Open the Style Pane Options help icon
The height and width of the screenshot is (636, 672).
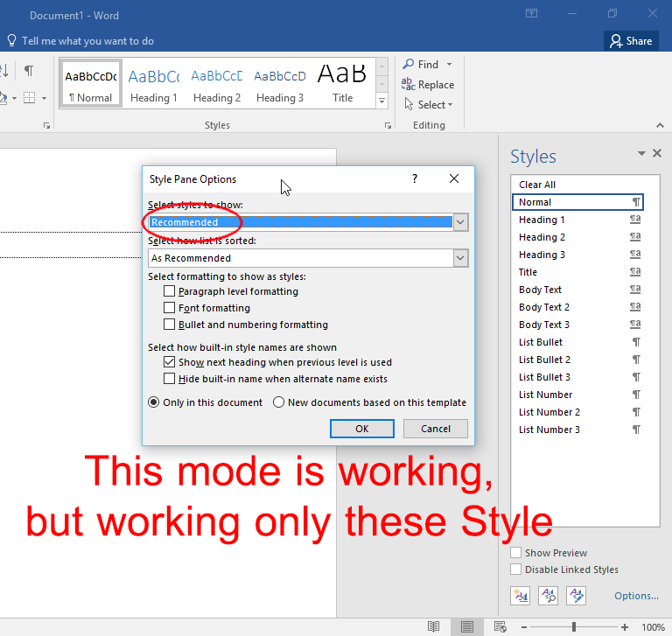pyautogui.click(x=415, y=178)
